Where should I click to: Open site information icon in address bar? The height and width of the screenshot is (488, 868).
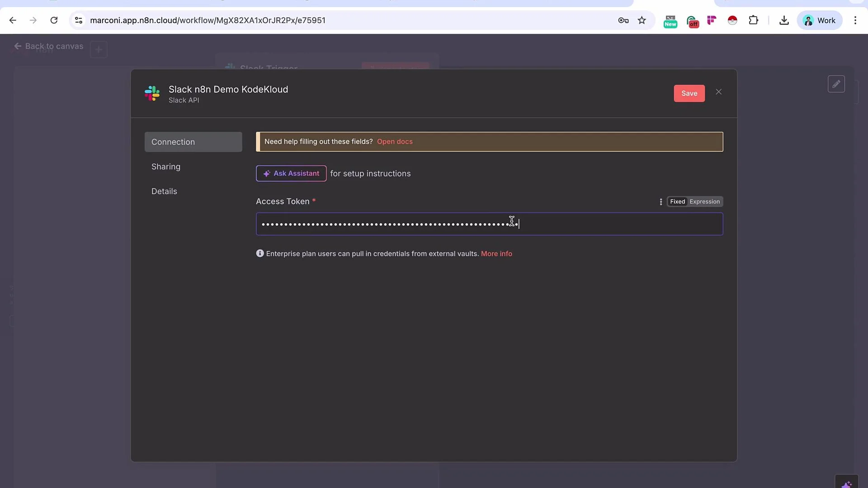(x=79, y=20)
